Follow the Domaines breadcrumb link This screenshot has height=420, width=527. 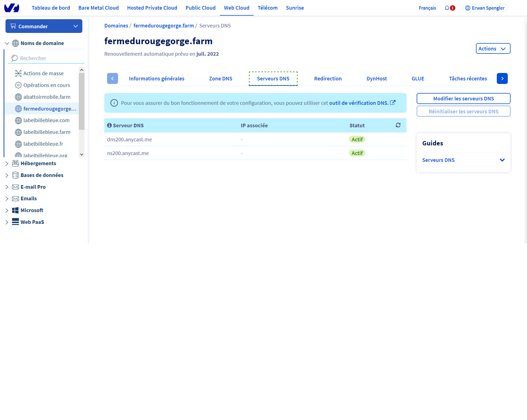coord(116,26)
